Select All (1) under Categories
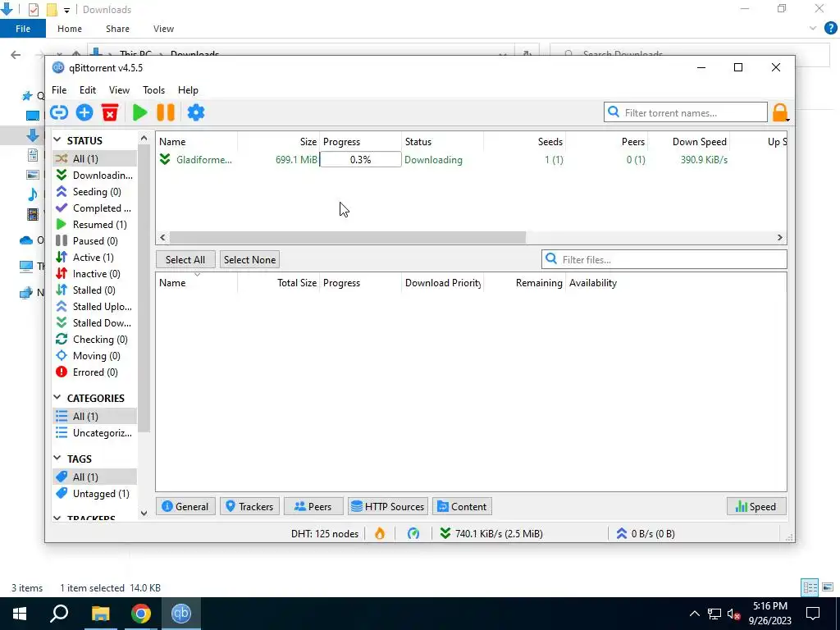This screenshot has width=840, height=630. click(x=95, y=416)
